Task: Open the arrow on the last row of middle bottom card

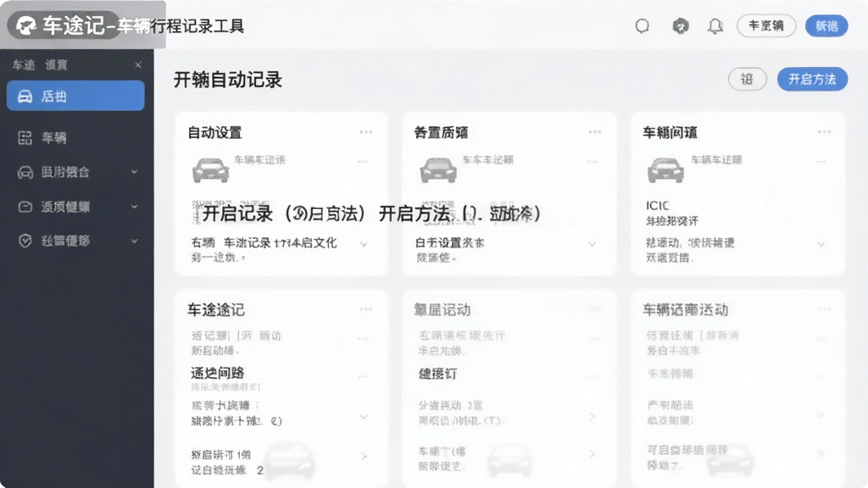Action: click(x=593, y=454)
